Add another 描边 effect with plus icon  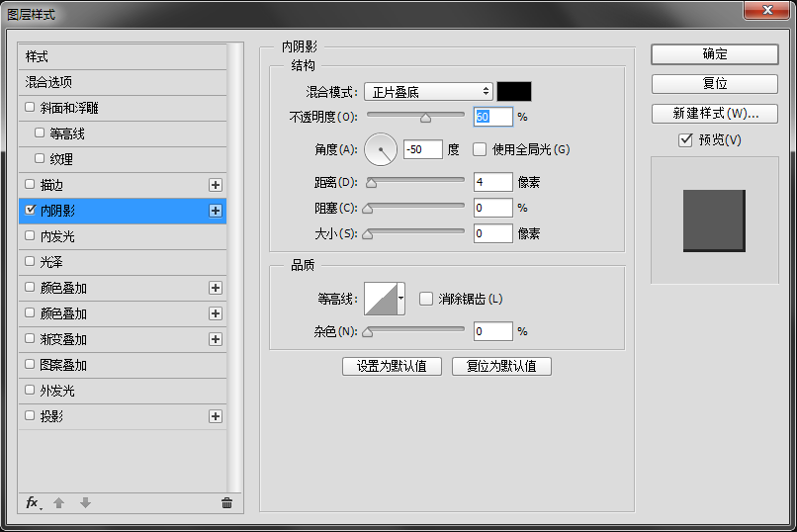point(216,185)
